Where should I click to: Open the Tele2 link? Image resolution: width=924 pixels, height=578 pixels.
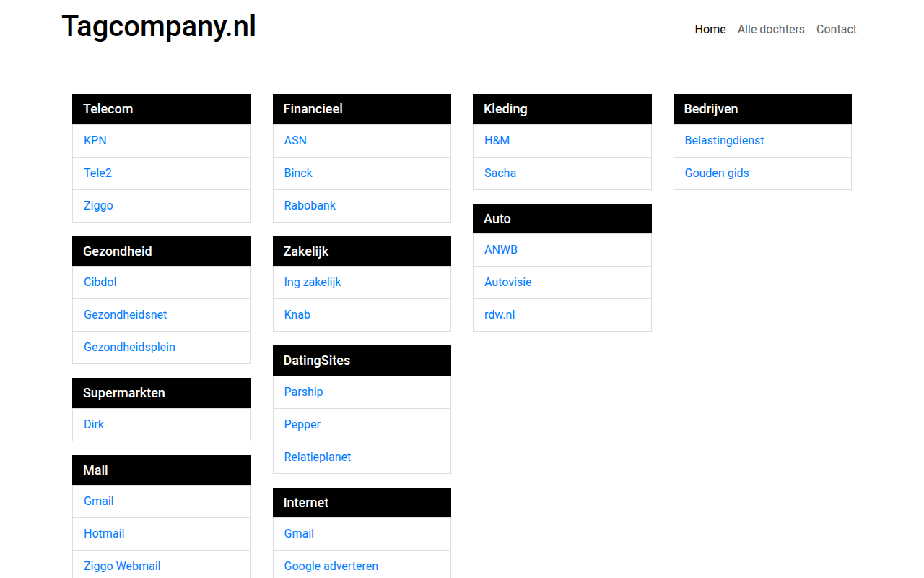tap(97, 173)
